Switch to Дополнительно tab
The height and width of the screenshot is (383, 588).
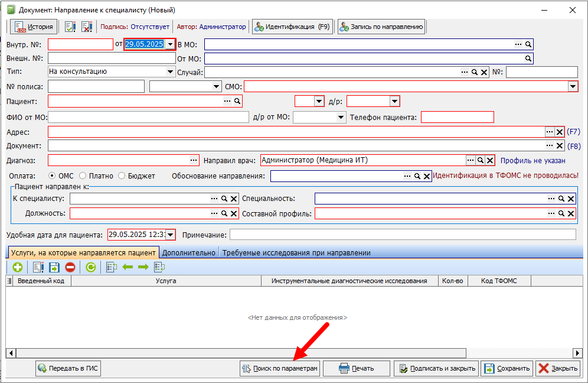[x=189, y=253]
